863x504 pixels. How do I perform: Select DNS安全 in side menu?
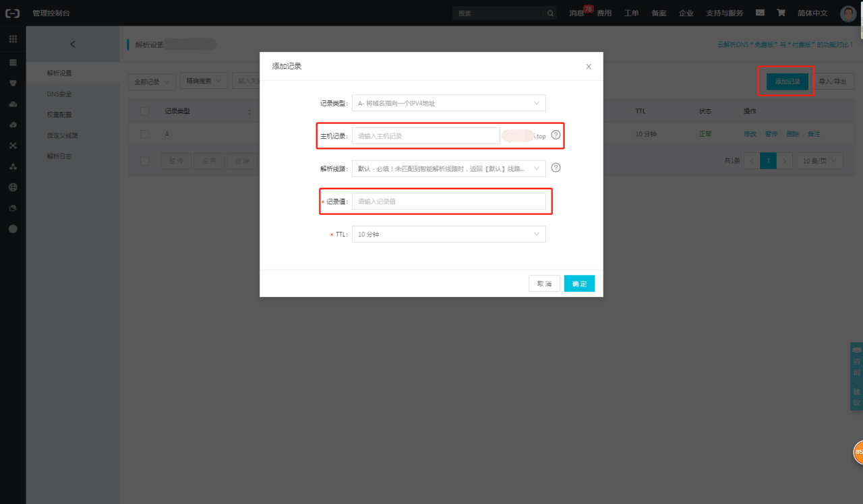pyautogui.click(x=59, y=94)
